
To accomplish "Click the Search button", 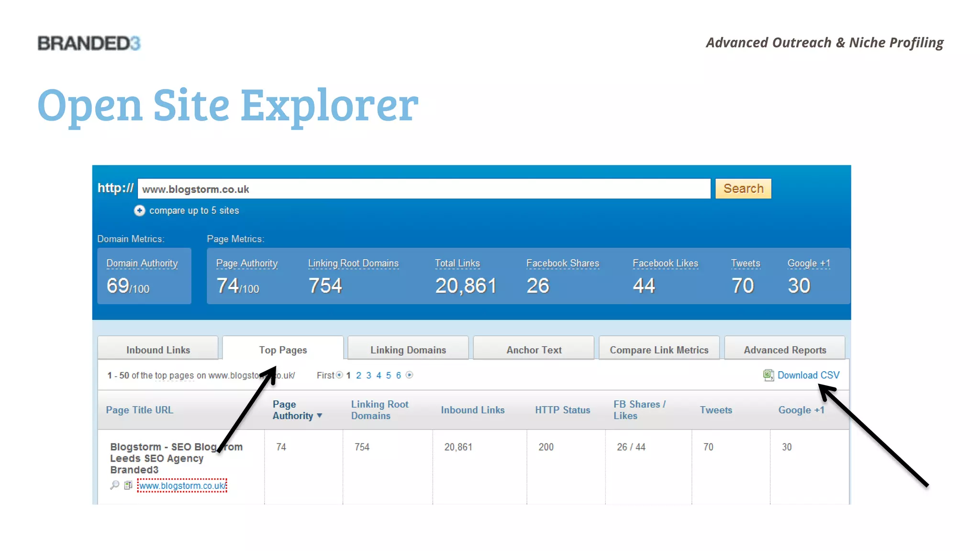I will click(743, 188).
